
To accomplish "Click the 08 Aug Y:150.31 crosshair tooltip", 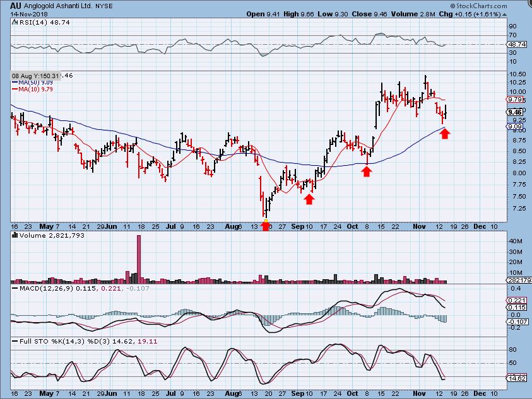I will coord(35,76).
